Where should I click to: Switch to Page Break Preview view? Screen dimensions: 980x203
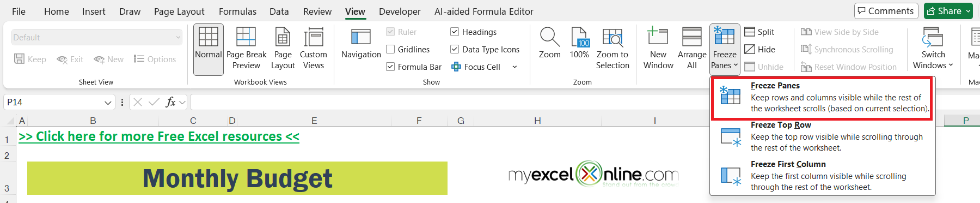pyautogui.click(x=246, y=49)
